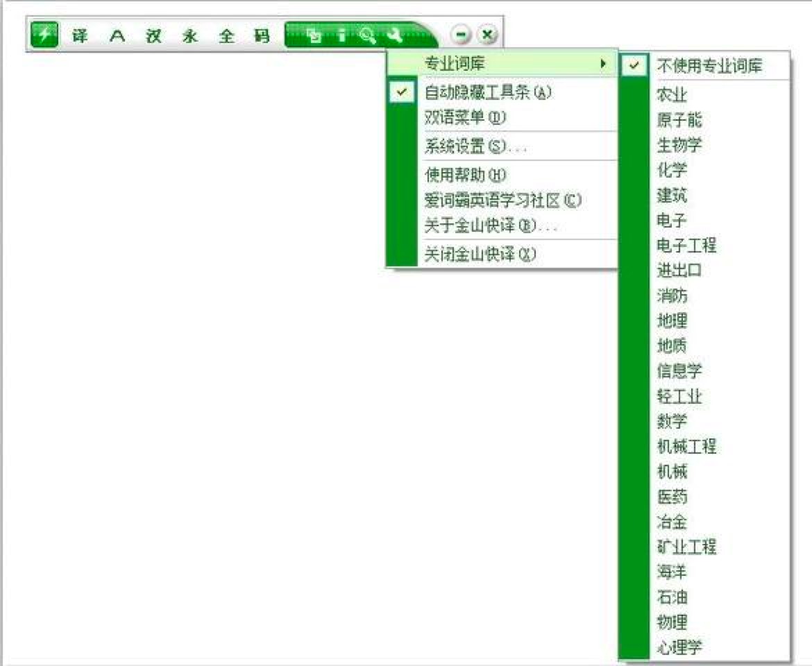Select the 农业 dictionary
This screenshot has height=666, width=812.
pos(704,95)
